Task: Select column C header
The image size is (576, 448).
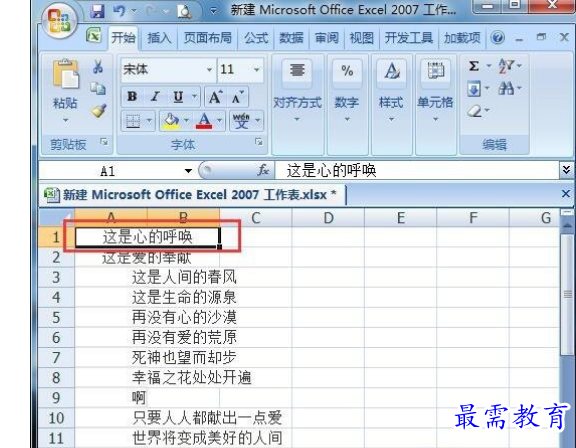Action: pyautogui.click(x=256, y=218)
